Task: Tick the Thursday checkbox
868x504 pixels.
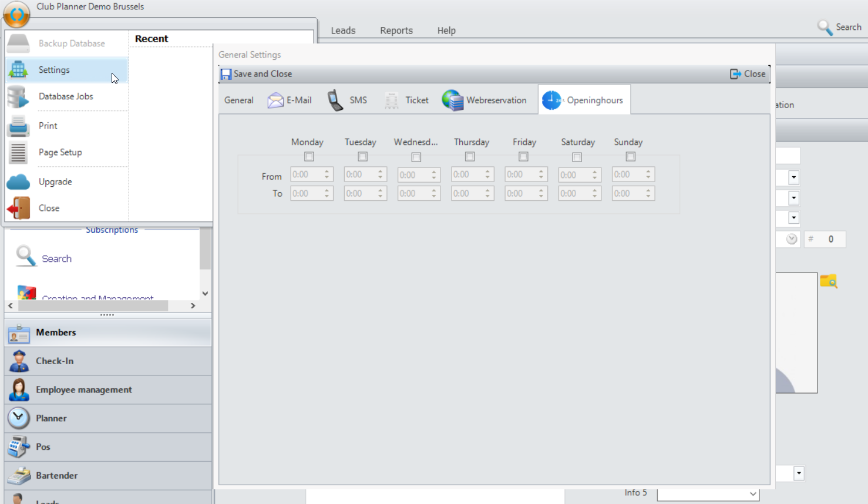Action: [x=470, y=157]
